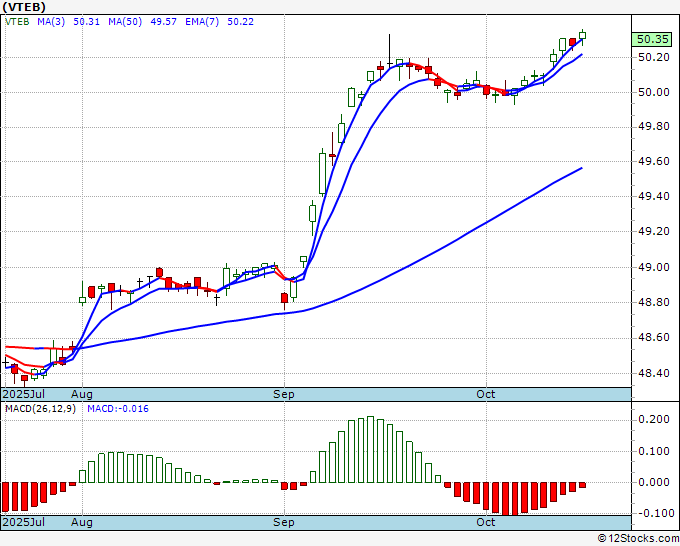680x546 pixels.
Task: Select the MA(50) legend label
Action: click(x=125, y=22)
